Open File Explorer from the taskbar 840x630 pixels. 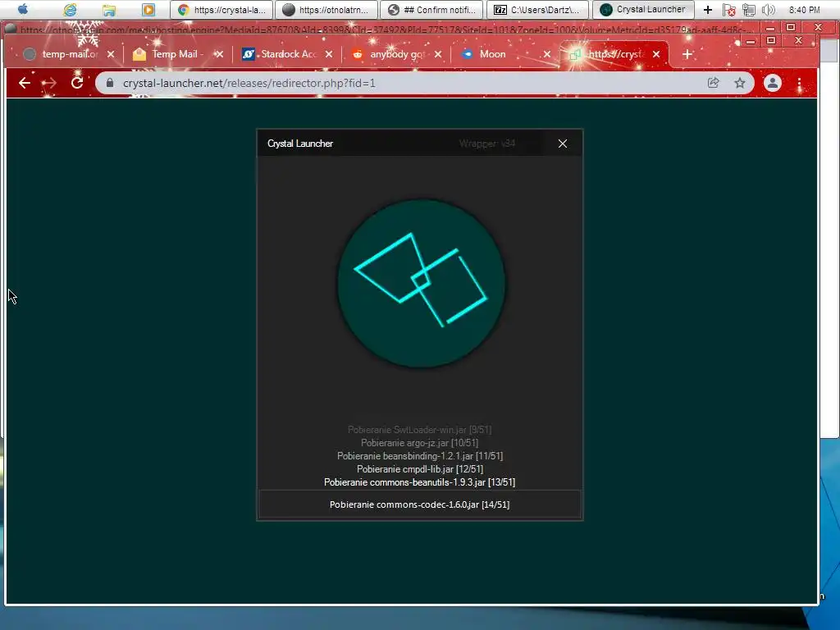[x=109, y=10]
